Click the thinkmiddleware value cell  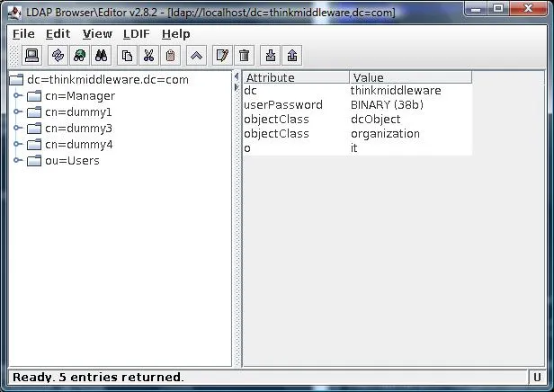point(411,91)
